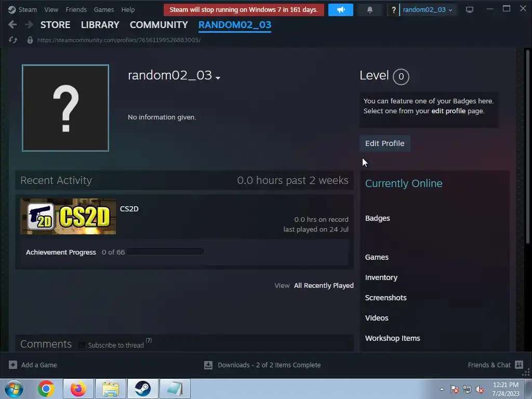Click the level 0 badge circle

[401, 77]
